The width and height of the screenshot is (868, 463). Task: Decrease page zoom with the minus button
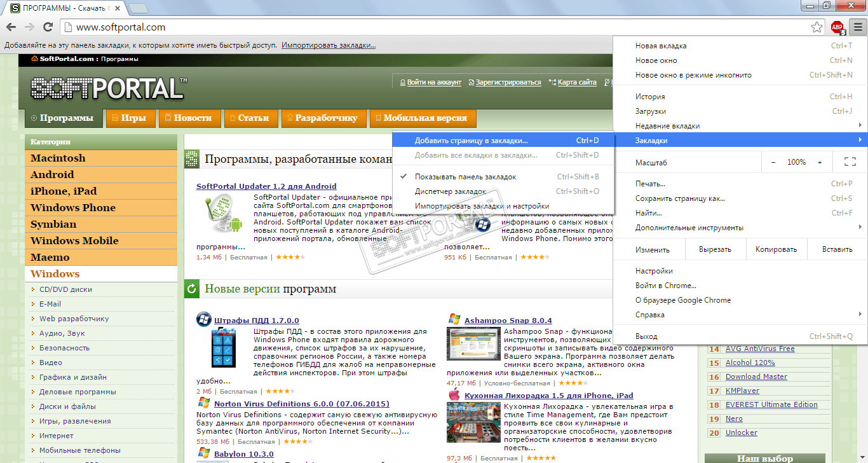tap(773, 162)
